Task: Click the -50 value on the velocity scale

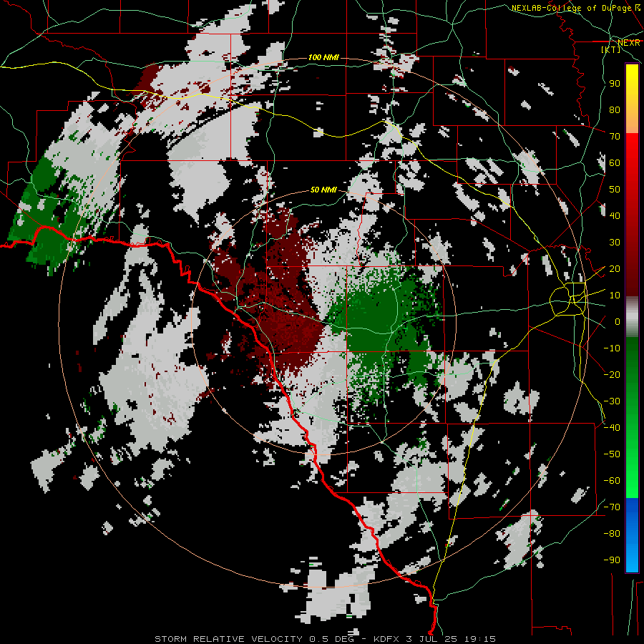Action: point(612,454)
